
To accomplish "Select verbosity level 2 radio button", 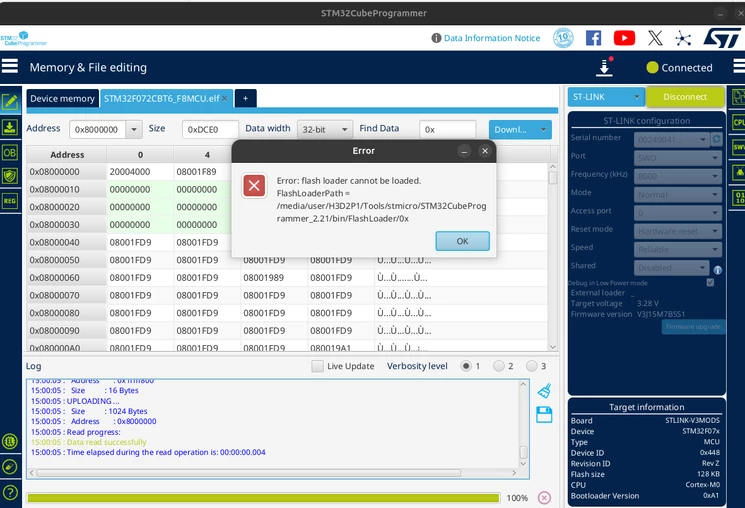I will (x=498, y=366).
